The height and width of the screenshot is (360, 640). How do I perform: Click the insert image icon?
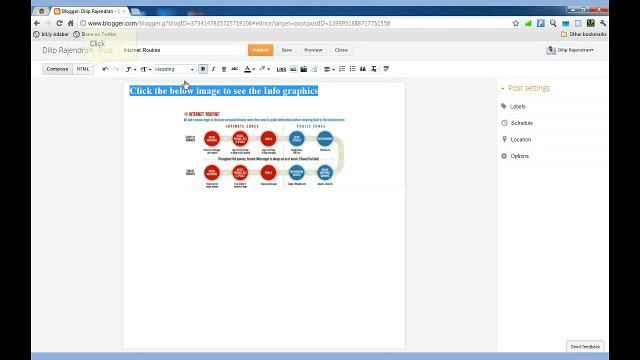(x=293, y=69)
